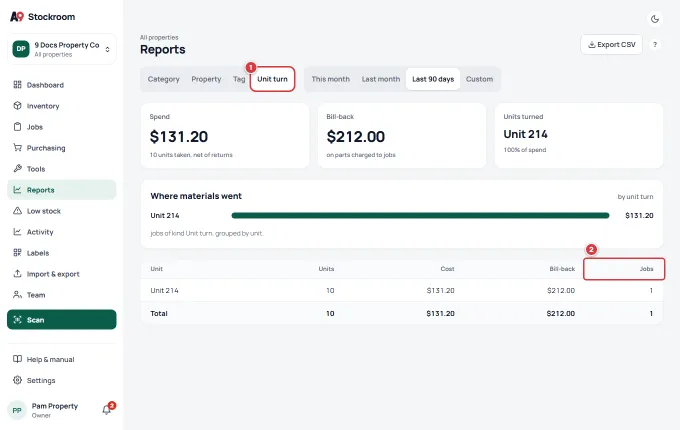Screen dimensions: 680x430
Task: Click the Purchasing cart icon
Action: (x=17, y=148)
